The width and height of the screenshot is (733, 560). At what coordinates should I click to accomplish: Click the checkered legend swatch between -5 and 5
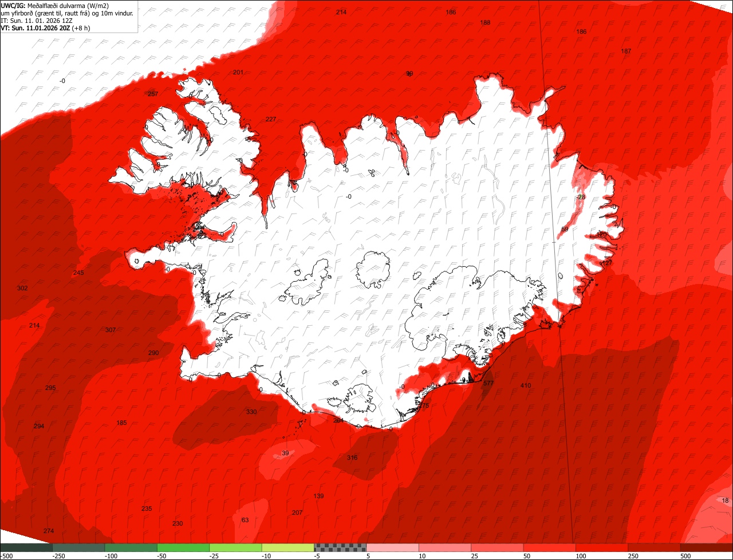[x=340, y=547]
